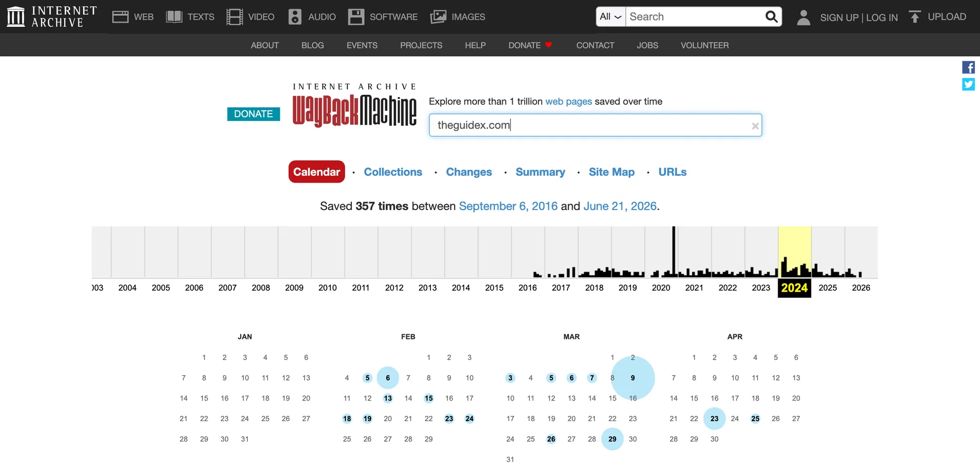Select year 2025 on the timeline

(828, 288)
